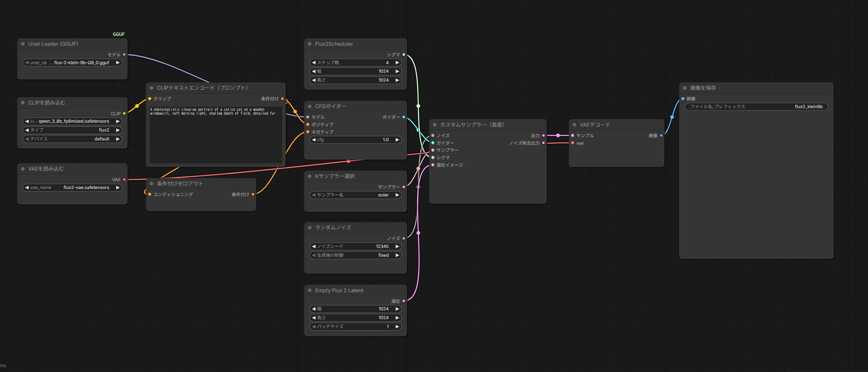Viewport: 868px width, 372px height.
Task: Click the Flux2Scheduler 高さ 1024 field
Action: pos(355,80)
